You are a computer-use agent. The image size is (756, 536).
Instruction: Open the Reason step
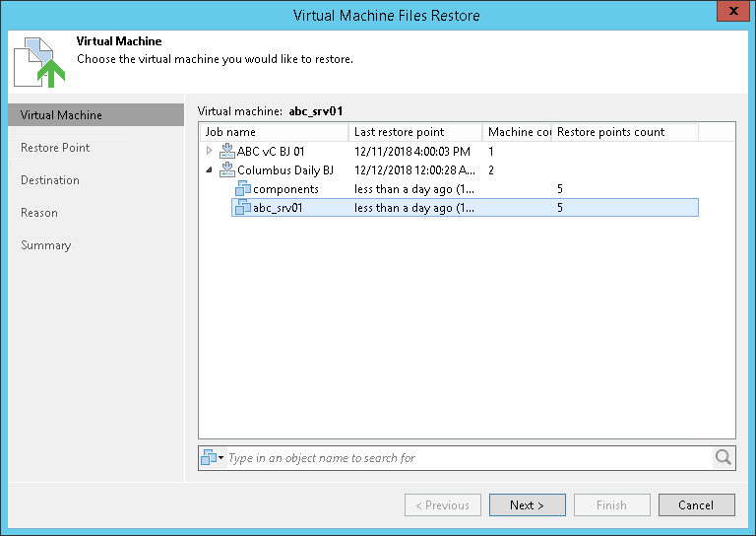click(39, 213)
